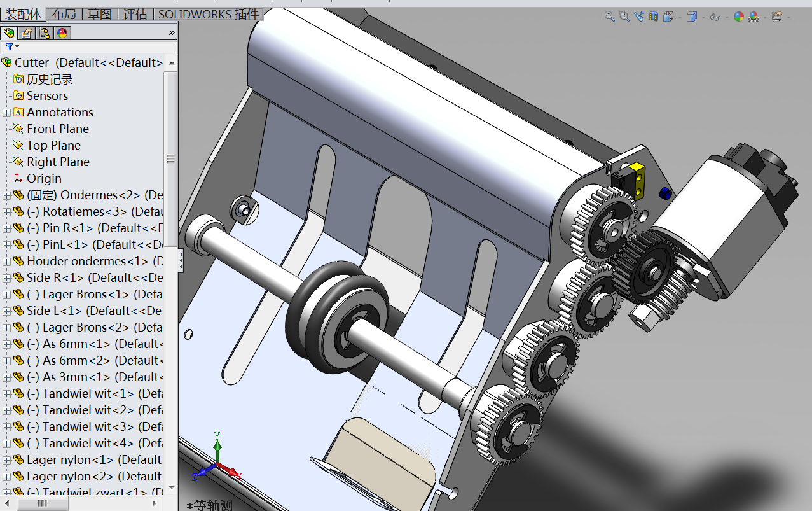Click the view orientation triad
812x511 pixels.
(217, 458)
